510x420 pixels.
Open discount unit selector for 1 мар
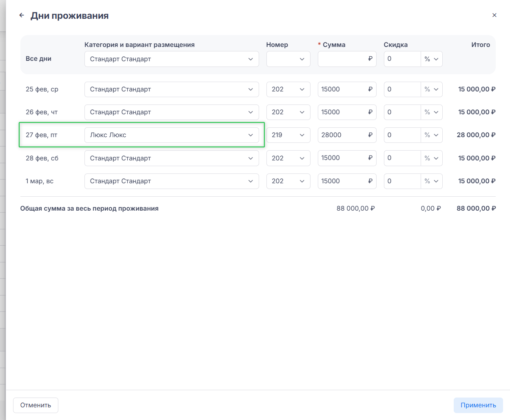(x=431, y=181)
